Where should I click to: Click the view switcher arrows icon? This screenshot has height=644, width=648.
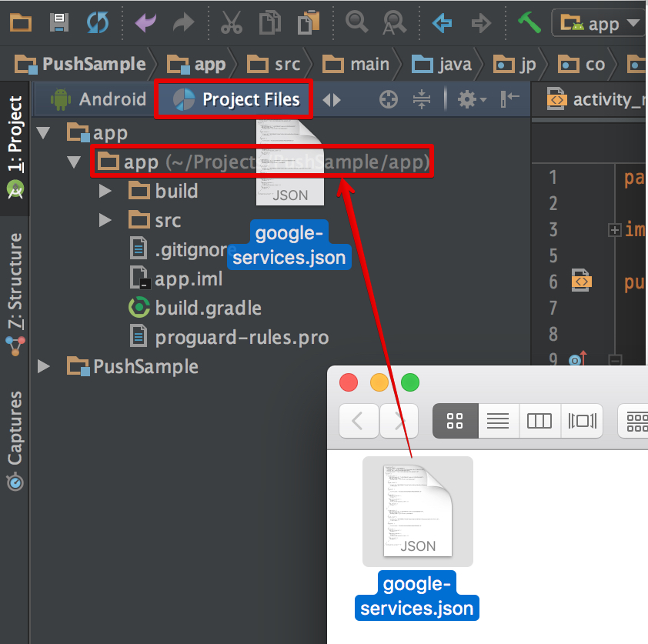click(332, 100)
